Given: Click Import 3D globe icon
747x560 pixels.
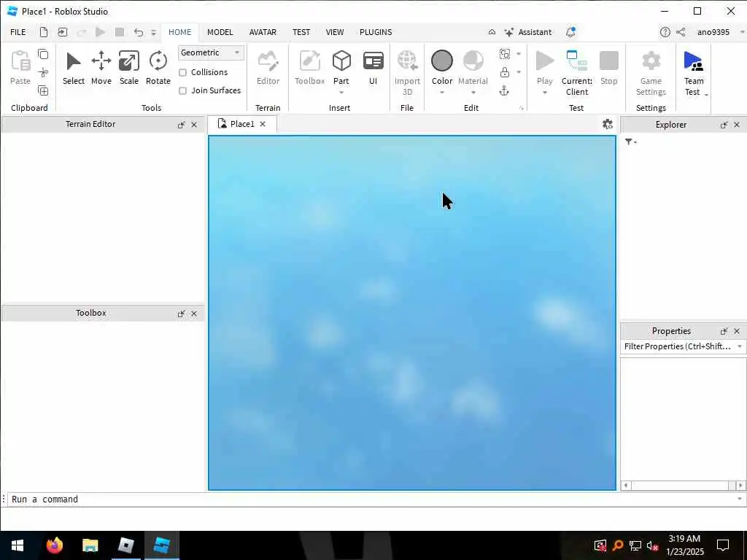Looking at the screenshot, I should [407, 61].
